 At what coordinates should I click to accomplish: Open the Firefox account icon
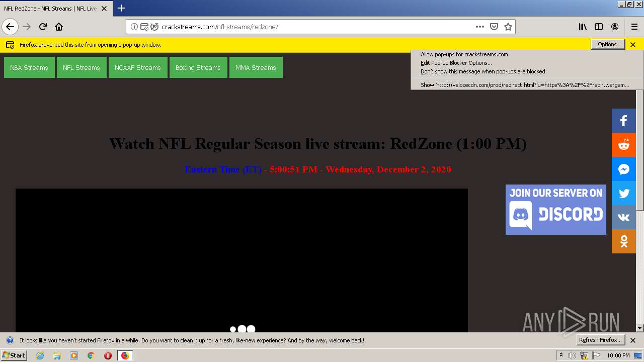click(615, 27)
